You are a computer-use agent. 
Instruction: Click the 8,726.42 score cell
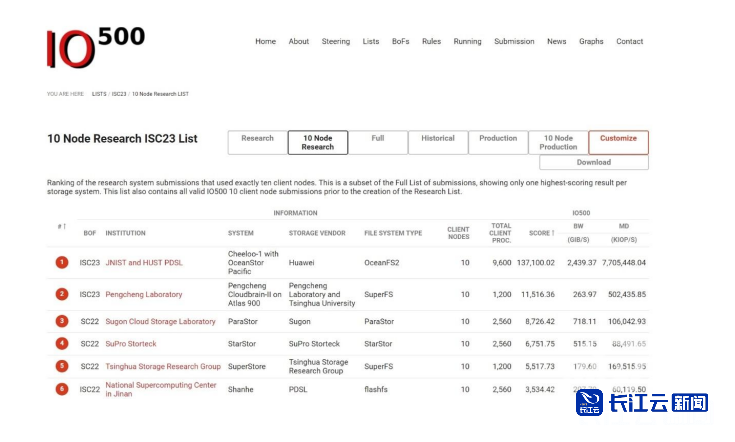(x=540, y=322)
